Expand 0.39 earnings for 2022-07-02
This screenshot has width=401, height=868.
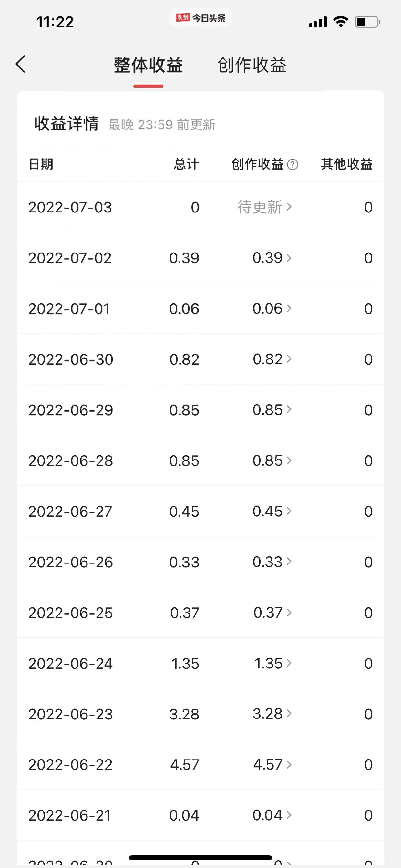(272, 258)
